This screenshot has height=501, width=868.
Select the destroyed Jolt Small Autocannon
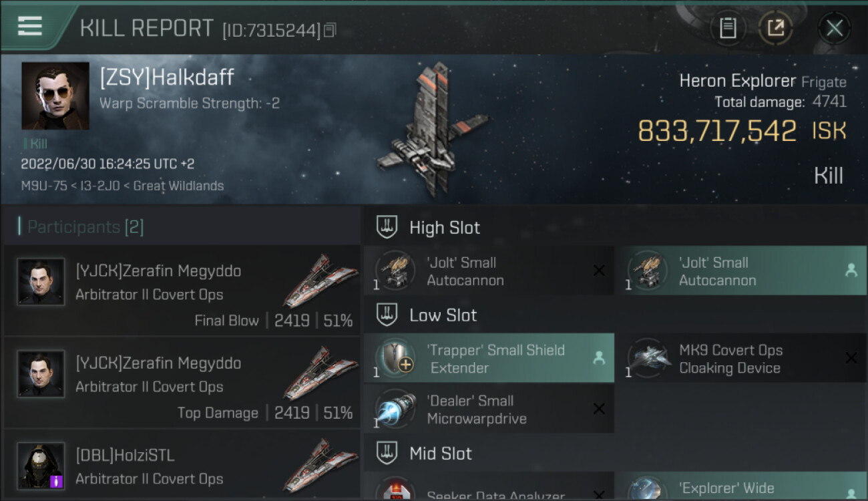489,271
